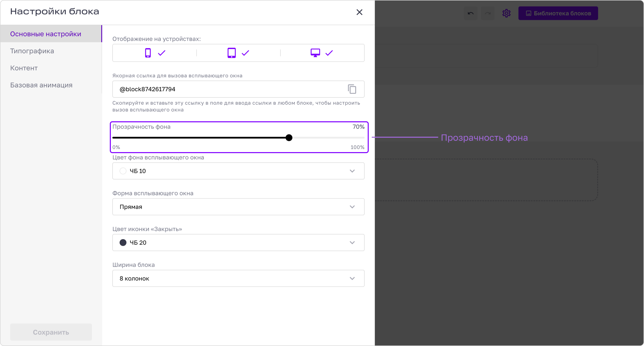Click the Отображение на устройствах label
Viewport: 644px width, 346px height.
tap(157, 39)
